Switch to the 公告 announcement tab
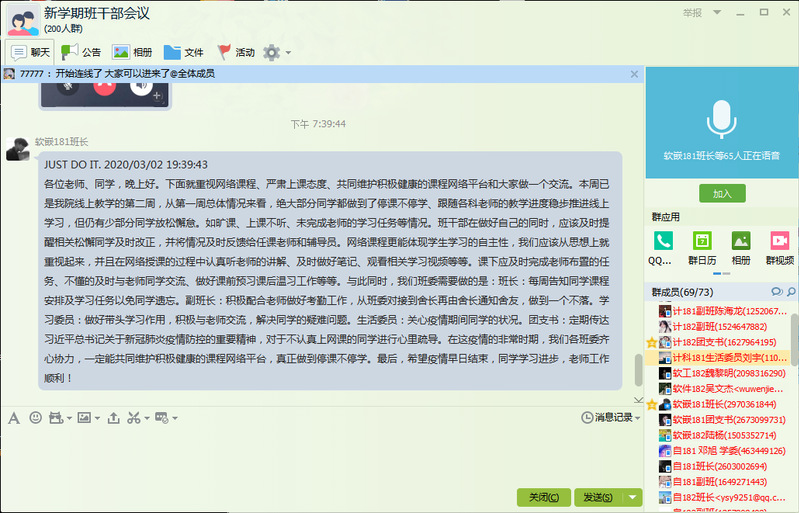799x513 pixels. tap(81, 52)
